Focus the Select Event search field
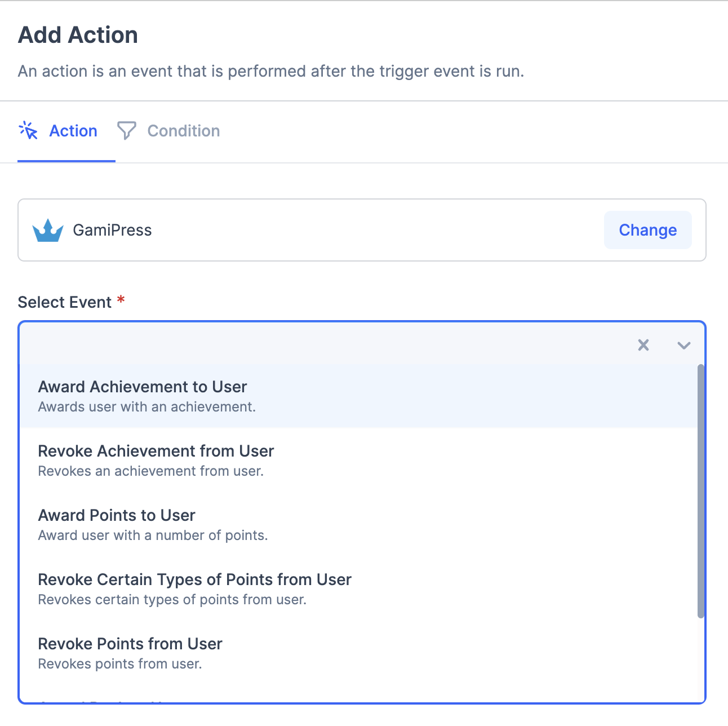 pyautogui.click(x=321, y=345)
